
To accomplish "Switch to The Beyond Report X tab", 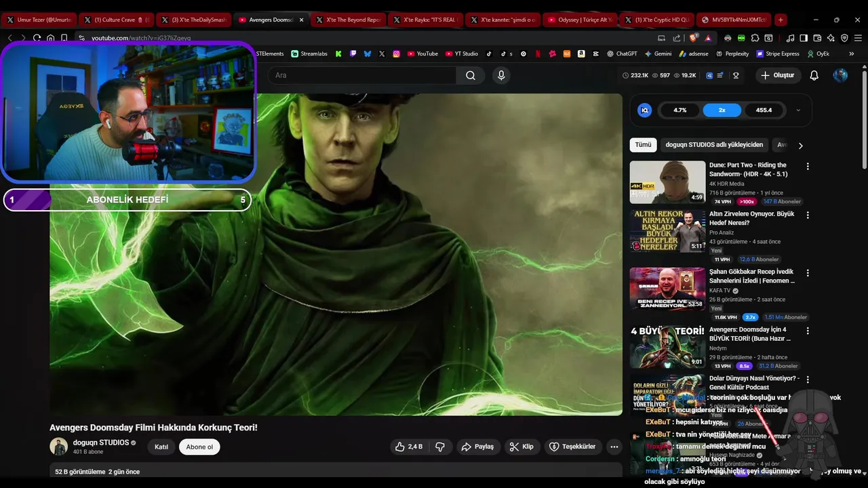I will point(349,20).
